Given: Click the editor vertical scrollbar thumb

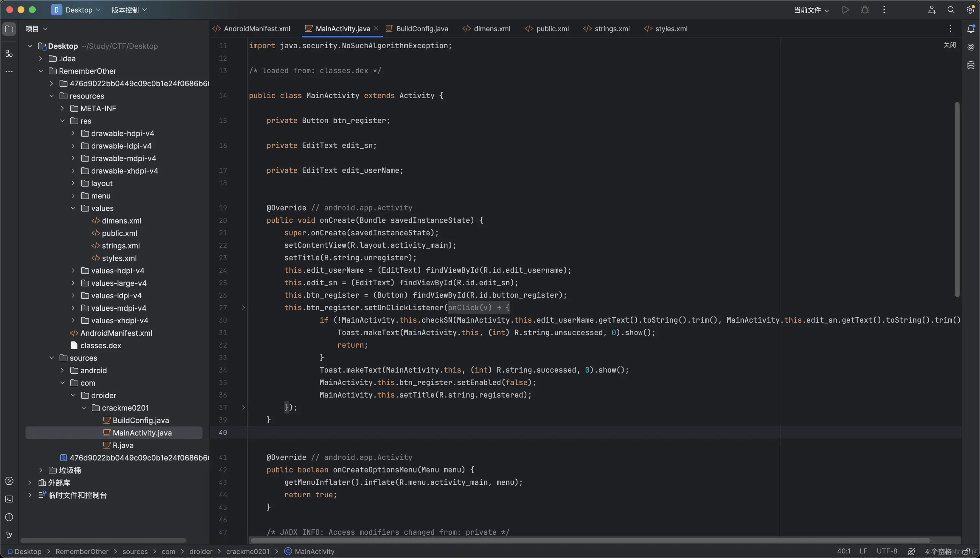Looking at the screenshot, I should click(x=957, y=199).
